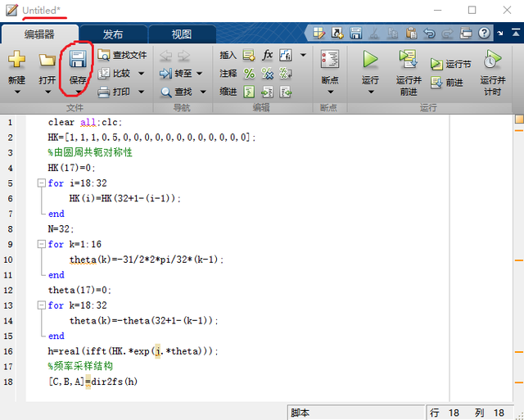Click the quick access copy icon
The image size is (524, 420).
(x=392, y=33)
